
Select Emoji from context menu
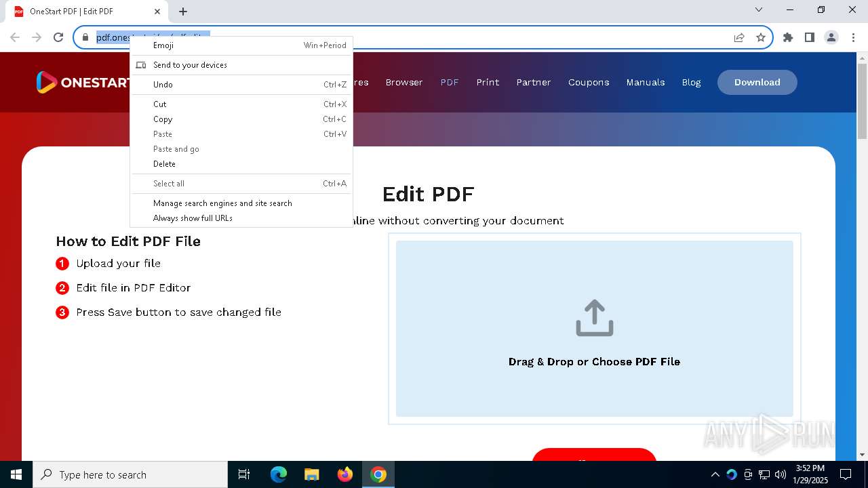241,45
